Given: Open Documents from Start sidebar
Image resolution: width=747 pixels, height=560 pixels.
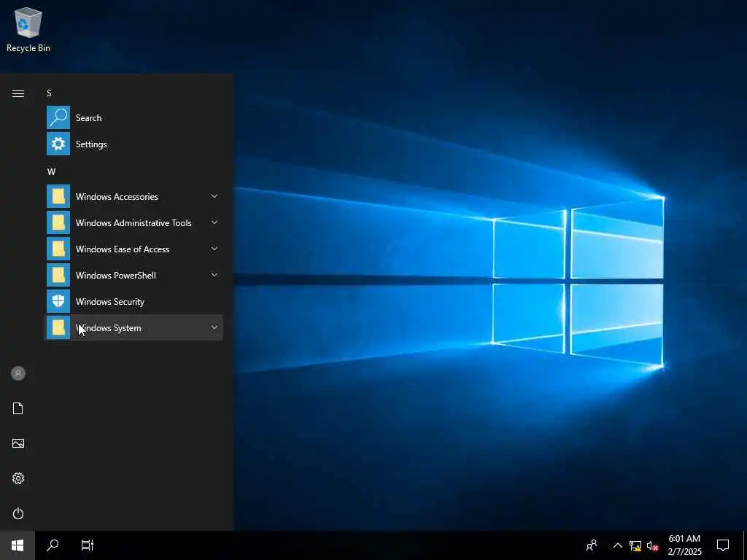Looking at the screenshot, I should point(18,408).
